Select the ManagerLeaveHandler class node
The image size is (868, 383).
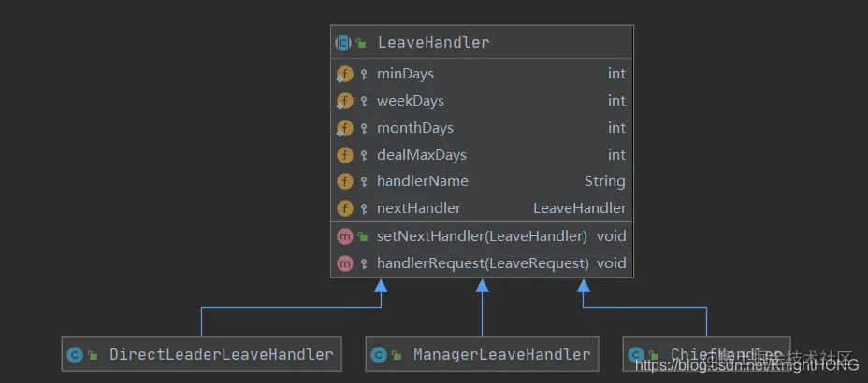pos(482,354)
